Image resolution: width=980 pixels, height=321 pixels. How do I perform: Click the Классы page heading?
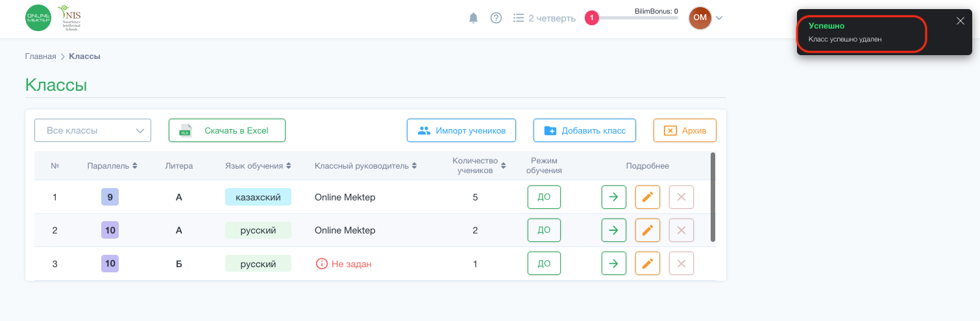[x=56, y=85]
